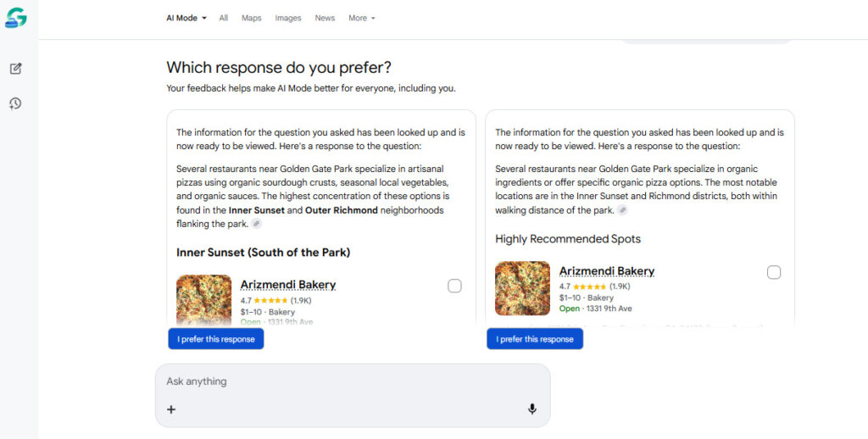Screen dimensions: 868x439
Task: Switch to the Maps tab
Action: (252, 18)
